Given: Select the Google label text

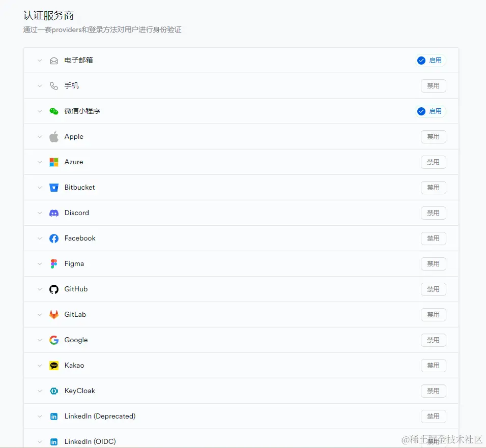Looking at the screenshot, I should coord(76,340).
